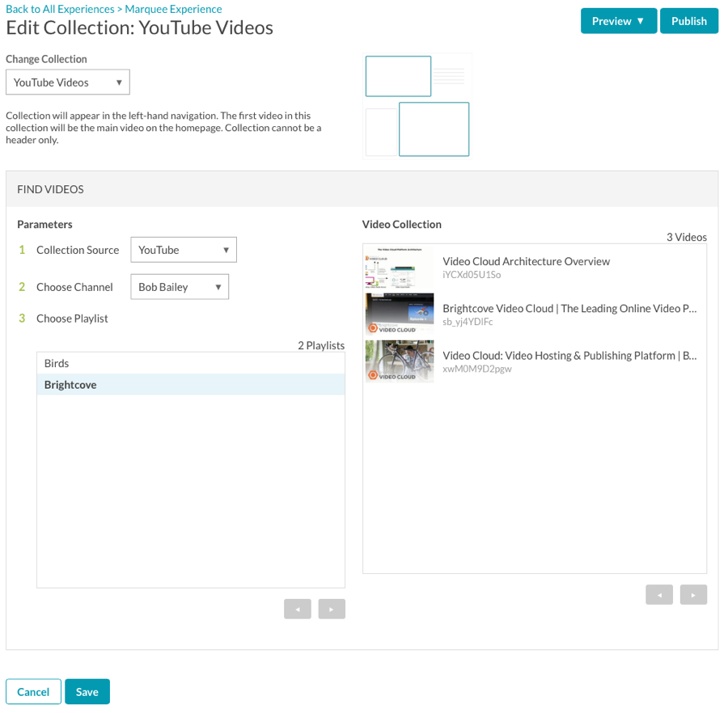Click the highlighted main area in layout preview
Viewport: 728px width, 713px height.
click(434, 129)
